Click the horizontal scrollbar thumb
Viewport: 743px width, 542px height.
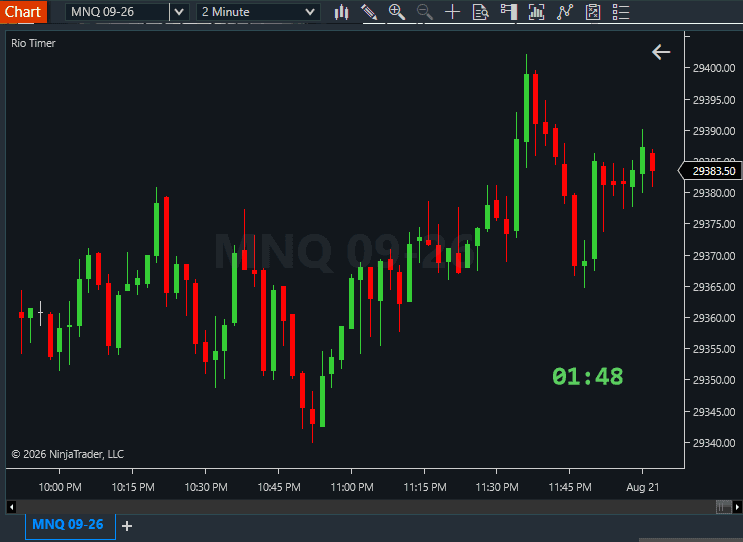pos(724,507)
